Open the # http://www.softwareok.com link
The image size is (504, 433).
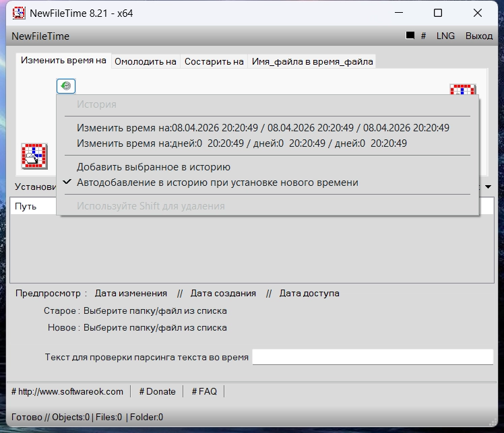click(x=67, y=391)
